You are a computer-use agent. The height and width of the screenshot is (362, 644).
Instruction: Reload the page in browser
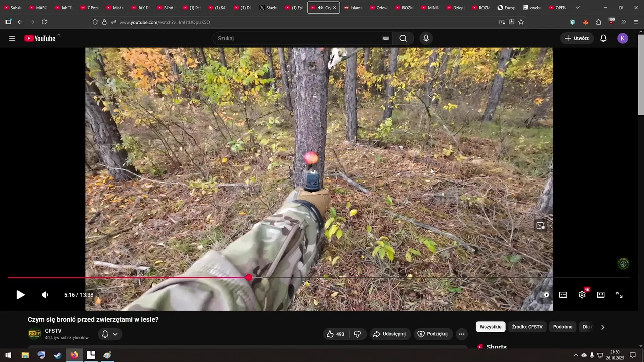44,22
